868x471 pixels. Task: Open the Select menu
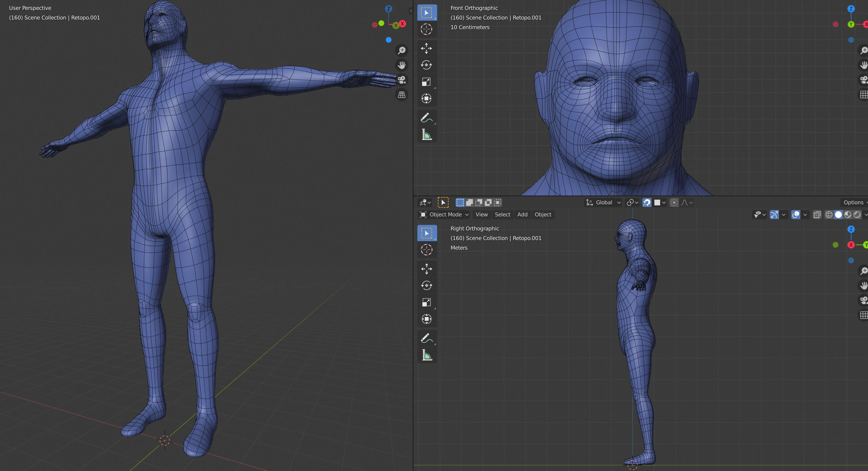coord(502,214)
